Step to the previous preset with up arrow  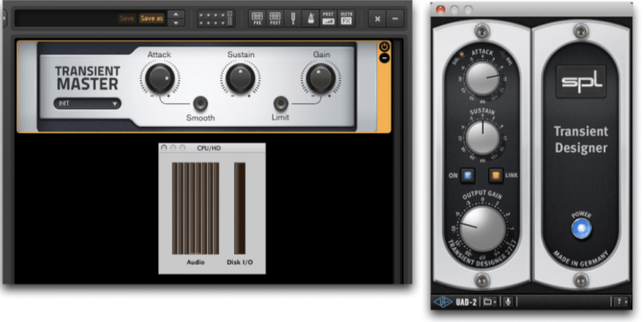coord(176,14)
